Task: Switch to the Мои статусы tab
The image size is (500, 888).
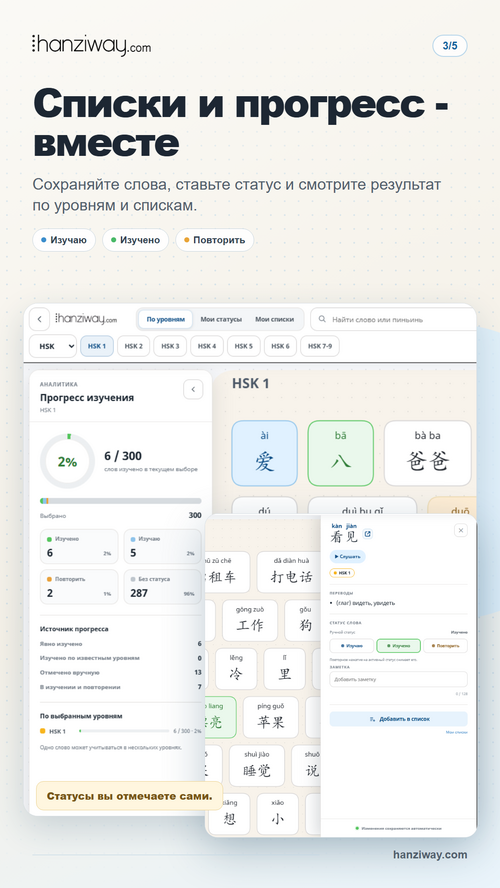Action: pyautogui.click(x=221, y=319)
